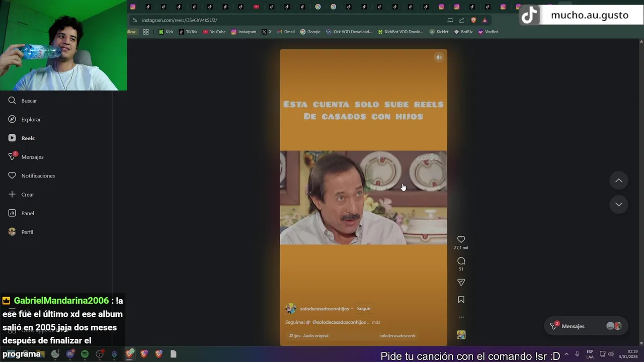The image size is (644, 362).
Task: Like the reel with the heart icon
Action: click(x=461, y=239)
